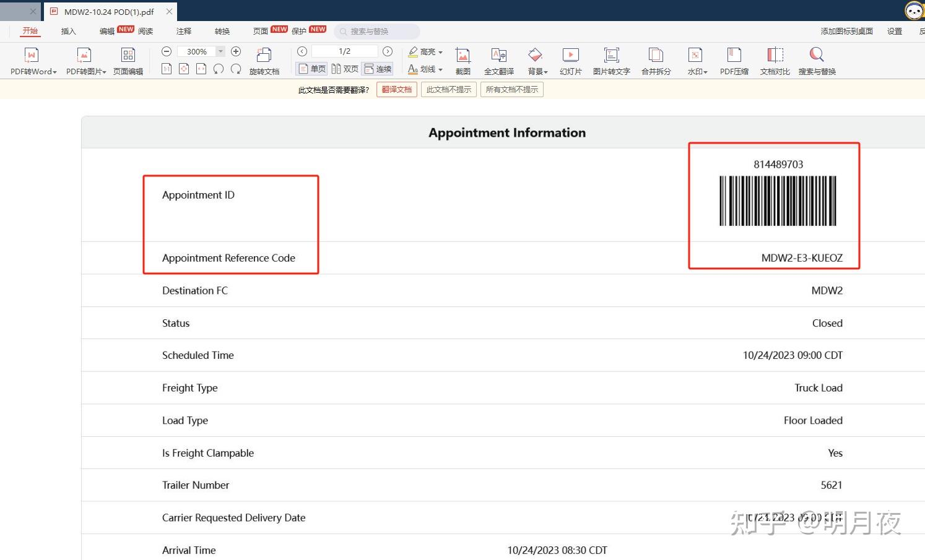Click the 翻译文档 translate button

397,89
